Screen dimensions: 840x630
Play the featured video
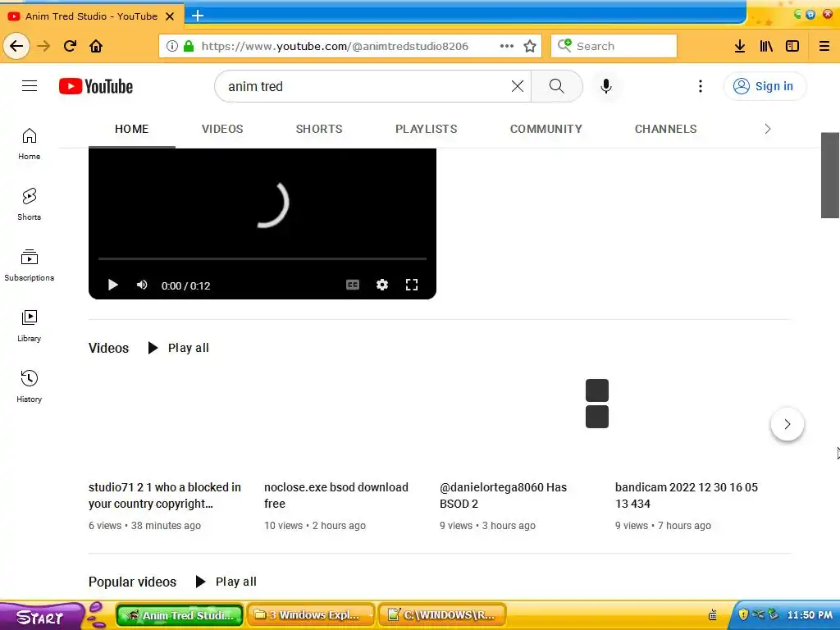pos(112,285)
